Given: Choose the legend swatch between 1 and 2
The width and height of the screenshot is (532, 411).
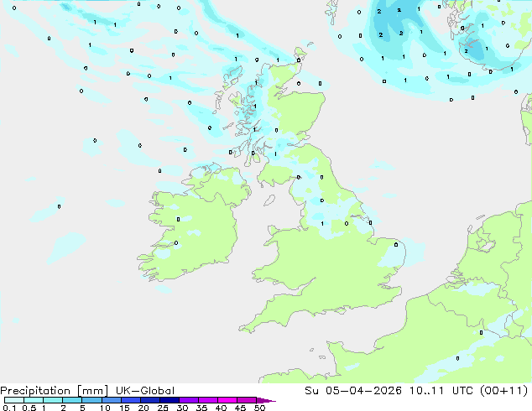Looking at the screenshot, I should pyautogui.click(x=53, y=400).
